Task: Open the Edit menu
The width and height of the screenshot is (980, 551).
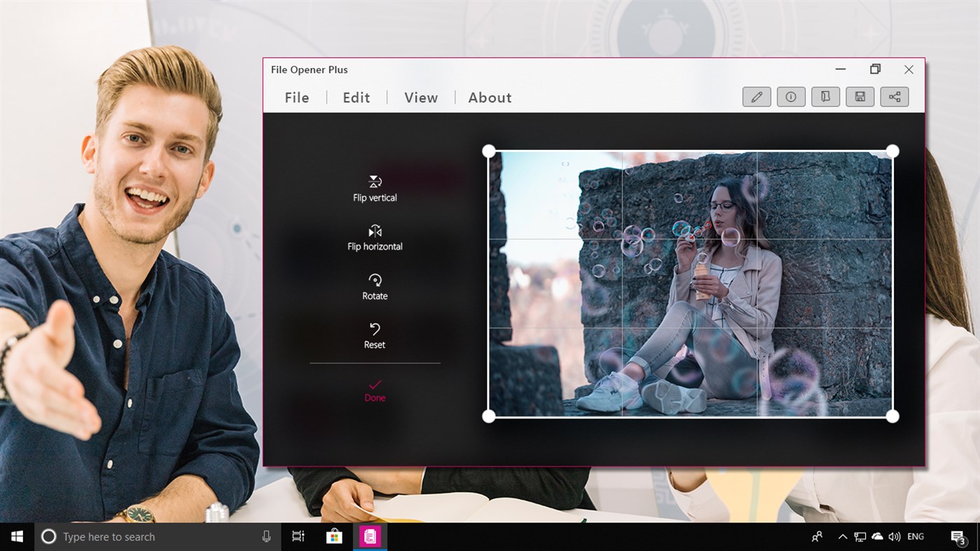Action: click(356, 97)
